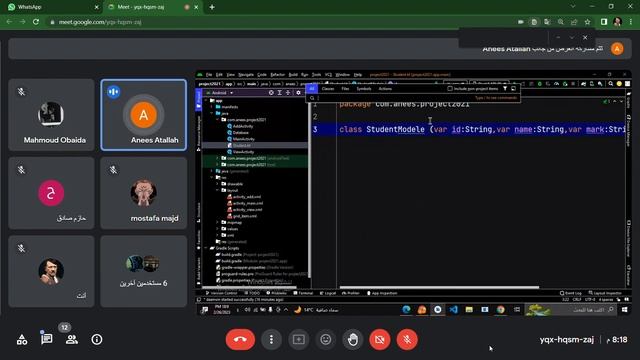
Task: Open a new browser tab with plus
Action: click(212, 7)
